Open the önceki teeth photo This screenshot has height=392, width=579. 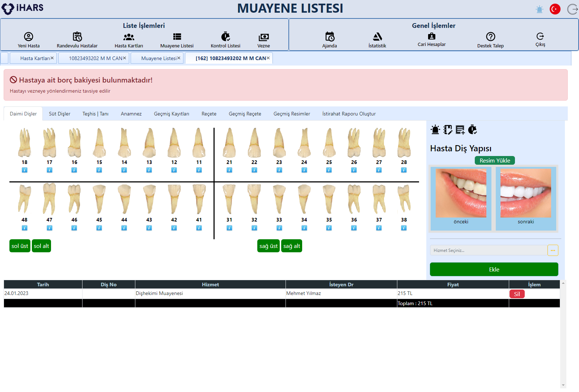tap(461, 193)
